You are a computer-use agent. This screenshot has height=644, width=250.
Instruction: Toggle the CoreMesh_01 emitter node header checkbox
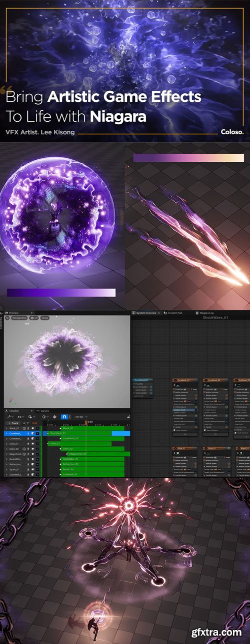coord(175,380)
